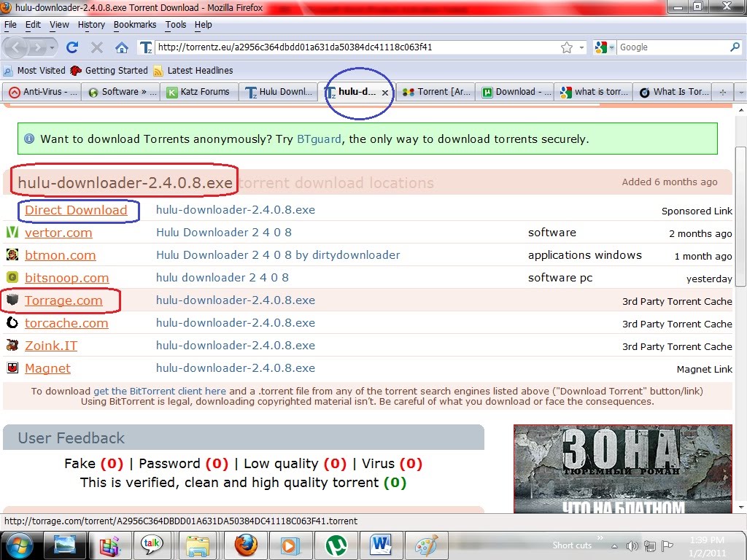Open uTorrent from the taskbar
Screen dimensions: 747x560
pyautogui.click(x=336, y=545)
